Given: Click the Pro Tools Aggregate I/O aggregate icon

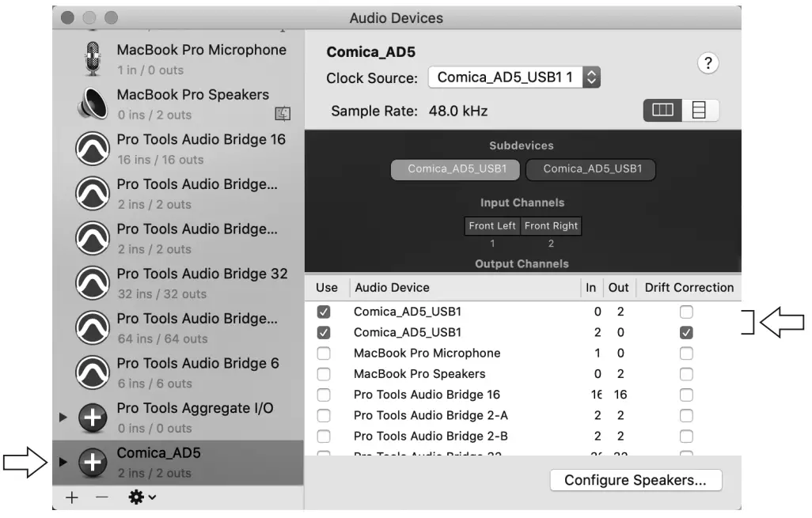Looking at the screenshot, I should 93,418.
